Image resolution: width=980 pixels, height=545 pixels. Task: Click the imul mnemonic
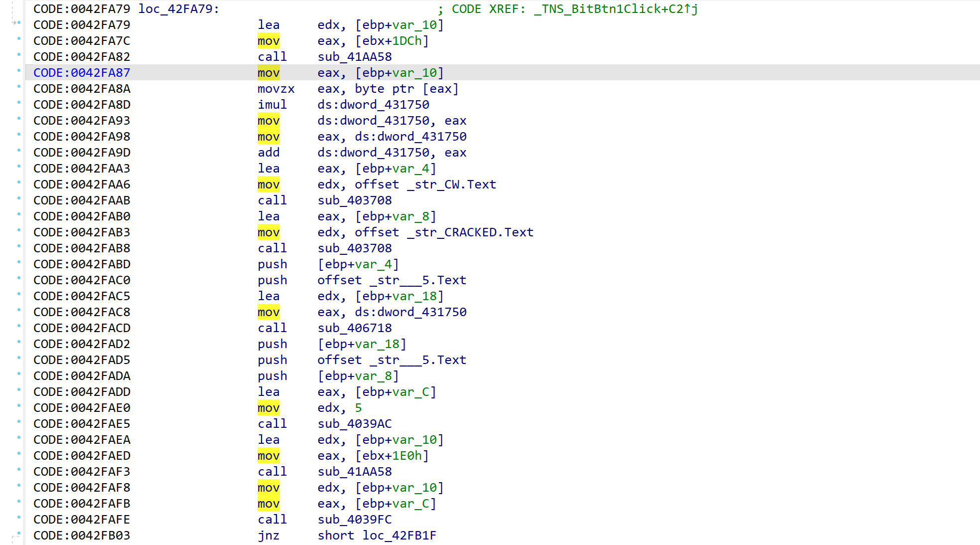[x=273, y=105]
